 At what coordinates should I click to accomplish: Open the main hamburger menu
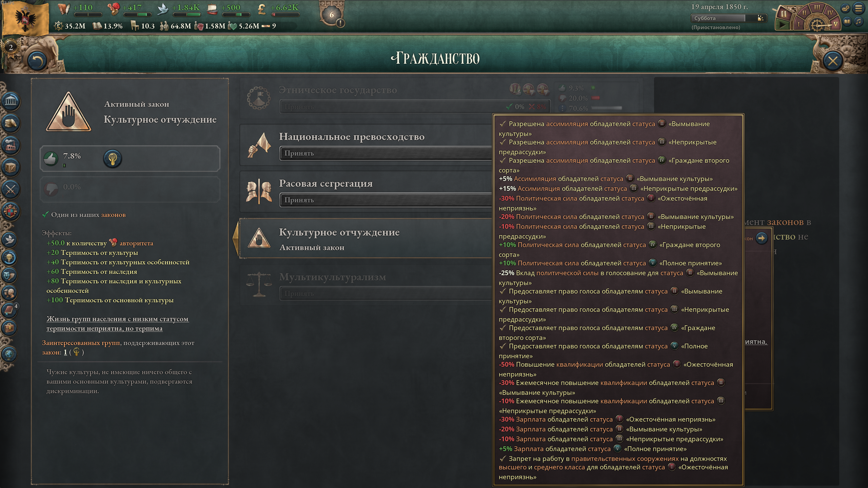(859, 8)
